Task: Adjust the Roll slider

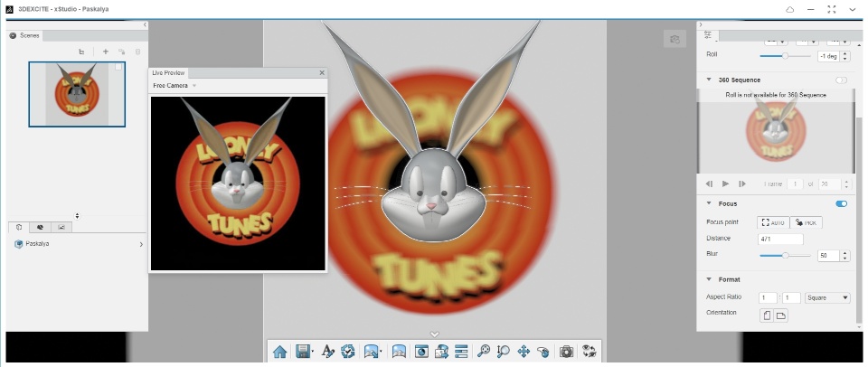Action: coord(785,56)
